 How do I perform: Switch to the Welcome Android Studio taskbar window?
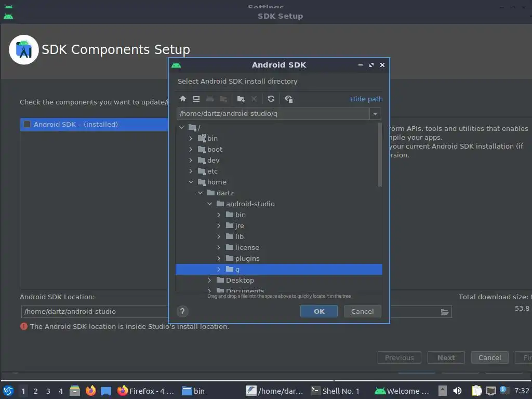click(x=402, y=391)
